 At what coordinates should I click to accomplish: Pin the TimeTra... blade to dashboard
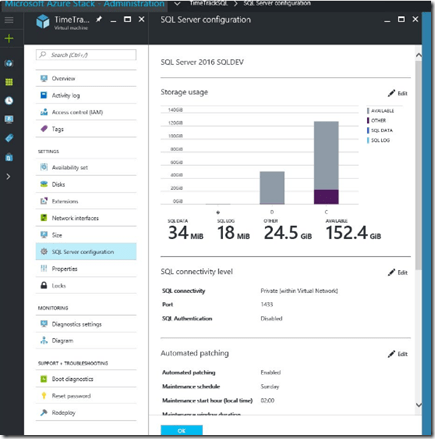click(99, 19)
